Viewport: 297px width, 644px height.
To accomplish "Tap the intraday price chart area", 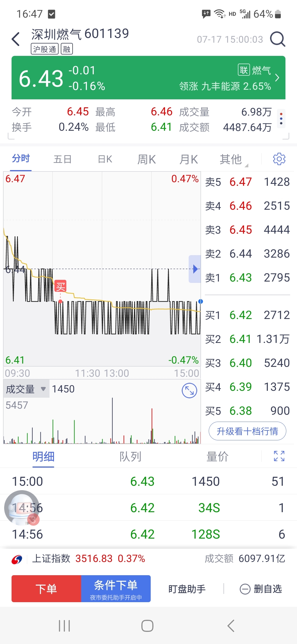I will pyautogui.click(x=102, y=269).
